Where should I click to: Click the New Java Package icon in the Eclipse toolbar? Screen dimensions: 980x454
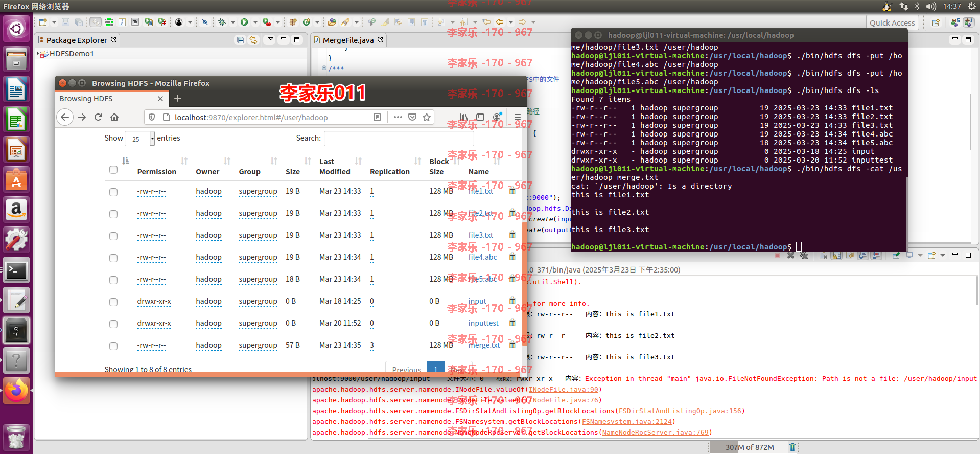[x=293, y=22]
